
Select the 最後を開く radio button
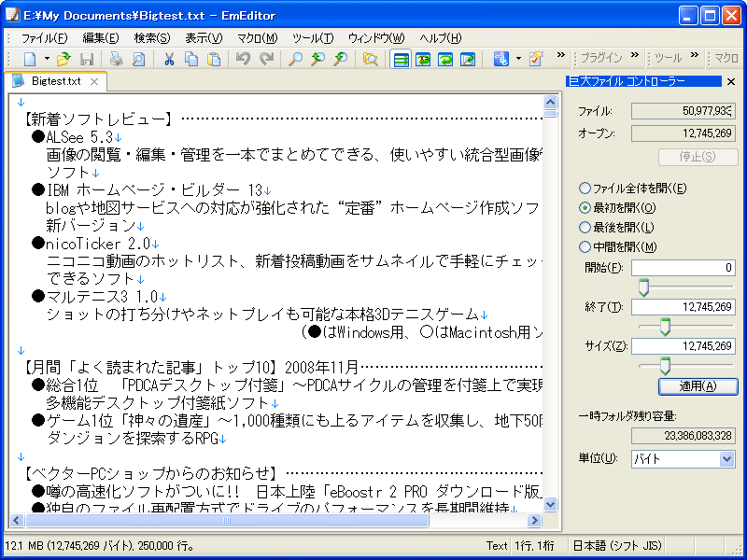585,227
